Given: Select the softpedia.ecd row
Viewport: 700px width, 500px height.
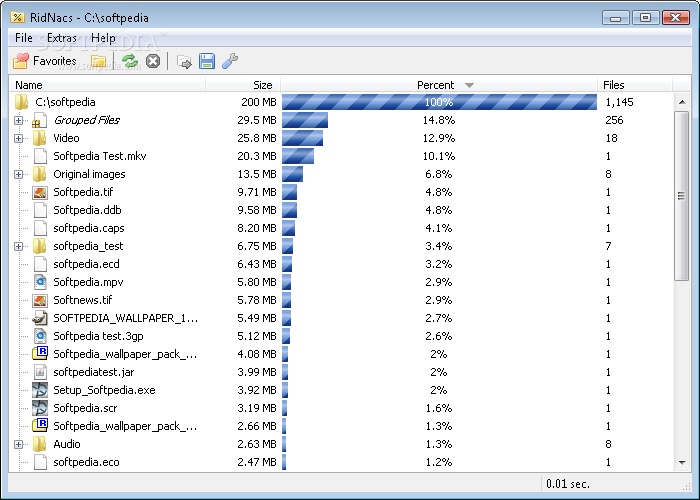Looking at the screenshot, I should point(341,264).
